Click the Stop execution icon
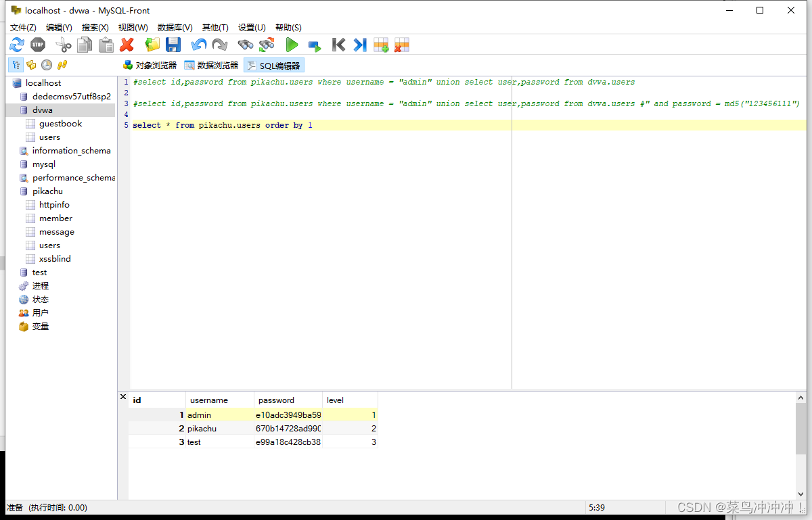Screen dimensions: 812x520 coord(37,44)
